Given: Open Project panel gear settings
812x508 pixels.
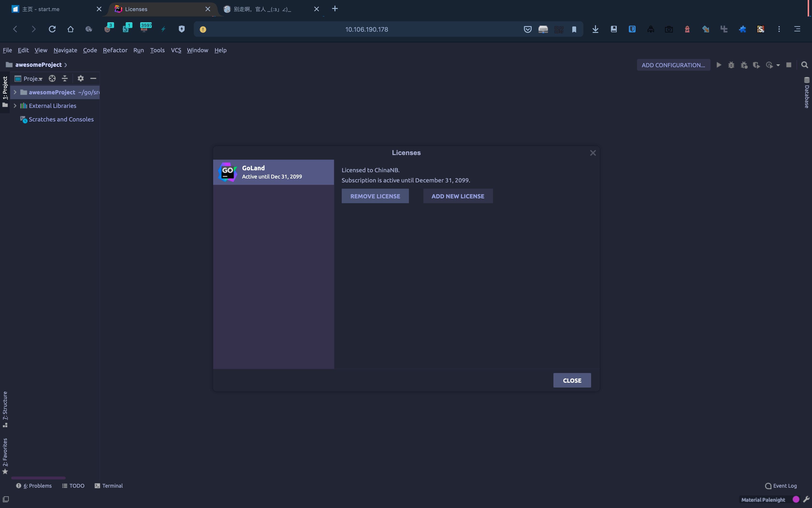Looking at the screenshot, I should click(80, 78).
